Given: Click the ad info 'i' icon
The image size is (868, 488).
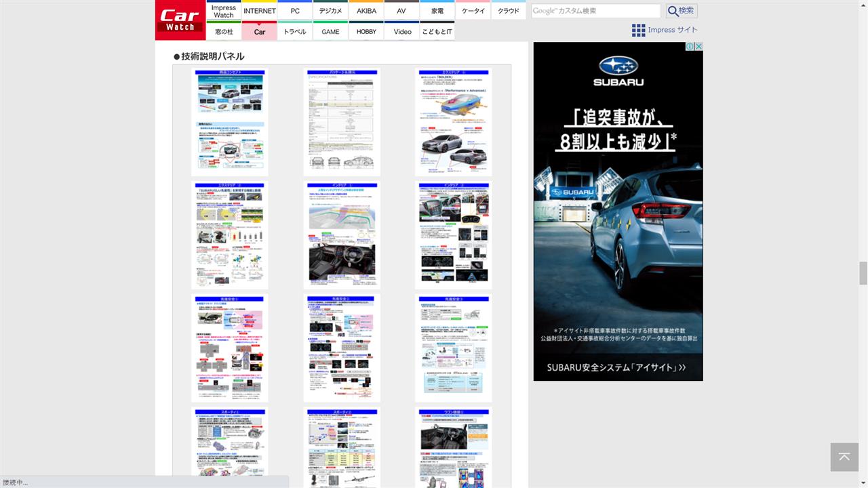Looking at the screenshot, I should click(690, 47).
